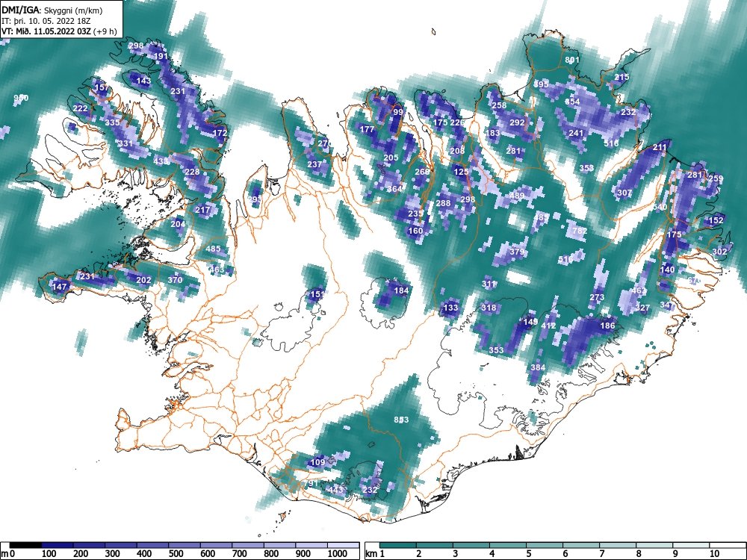Click the visibility value 370

(x=175, y=280)
